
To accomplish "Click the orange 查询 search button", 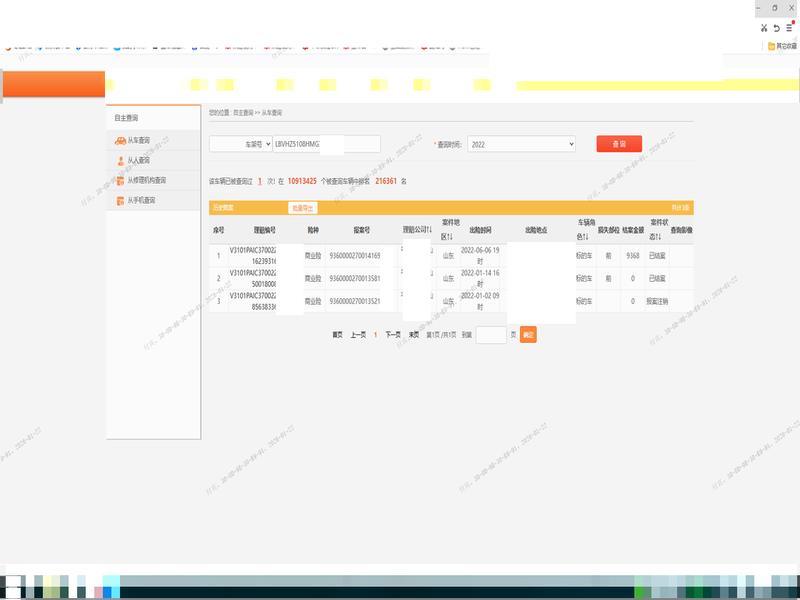I will point(619,144).
